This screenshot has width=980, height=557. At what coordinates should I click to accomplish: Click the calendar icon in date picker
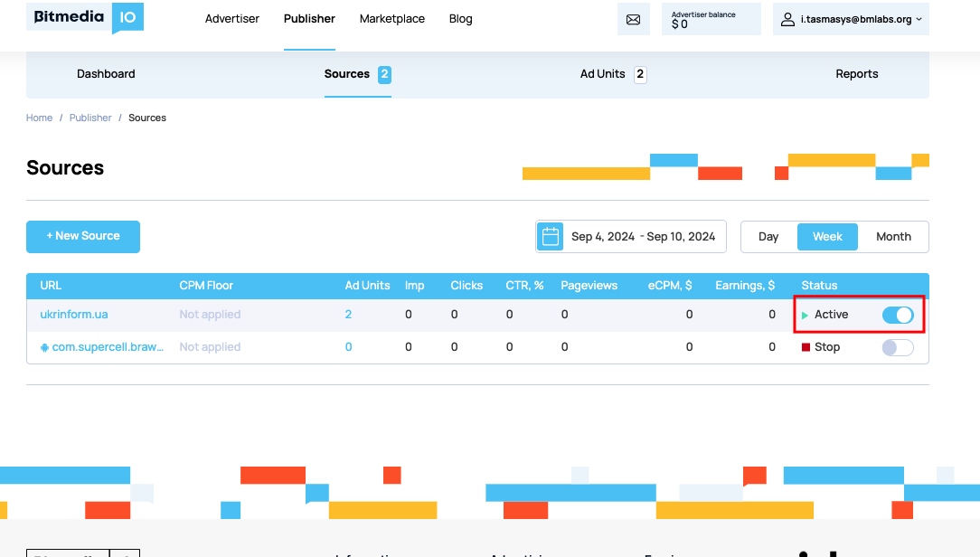(551, 237)
